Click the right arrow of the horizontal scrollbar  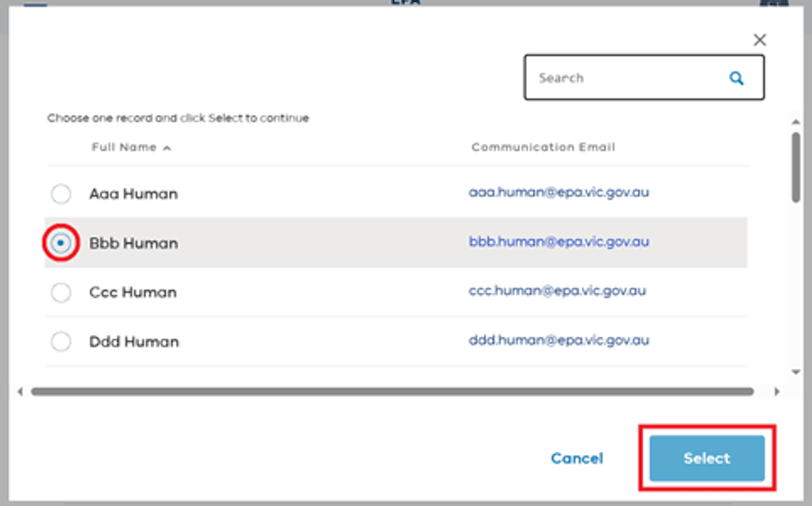[x=777, y=391]
